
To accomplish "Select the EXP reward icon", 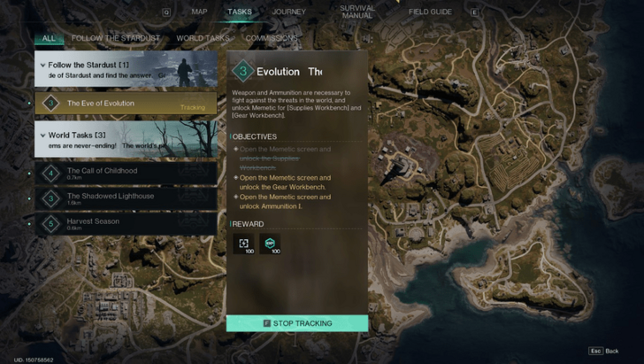I will click(270, 244).
